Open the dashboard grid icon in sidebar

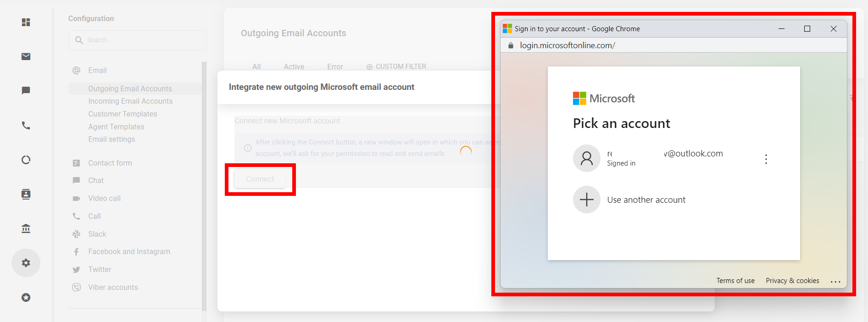pos(26,22)
